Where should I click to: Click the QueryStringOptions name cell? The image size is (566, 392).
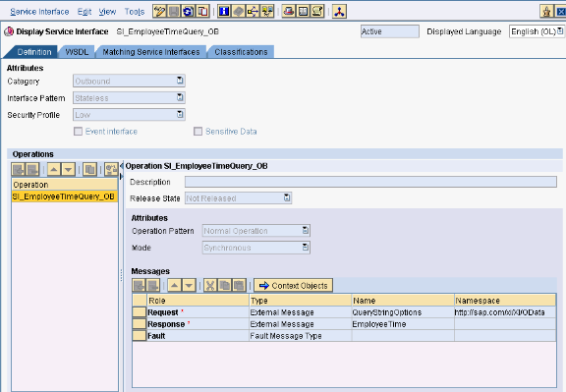click(x=403, y=312)
